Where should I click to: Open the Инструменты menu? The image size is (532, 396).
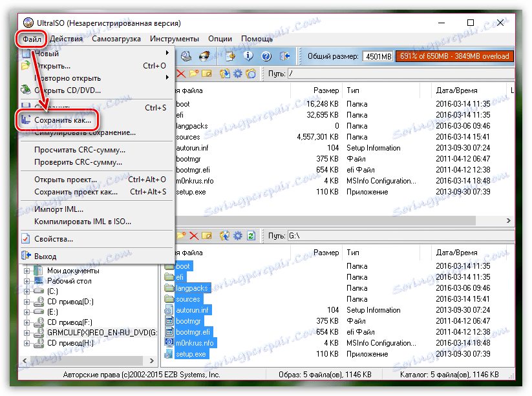[x=175, y=39]
